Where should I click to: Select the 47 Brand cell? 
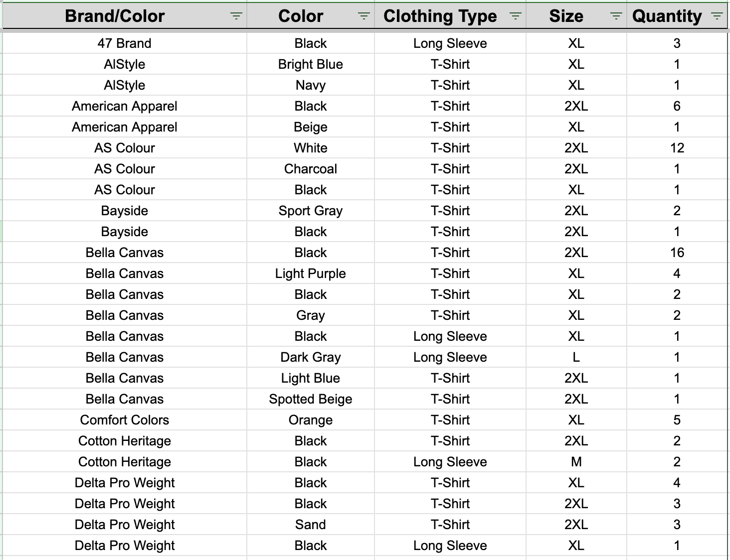point(125,43)
